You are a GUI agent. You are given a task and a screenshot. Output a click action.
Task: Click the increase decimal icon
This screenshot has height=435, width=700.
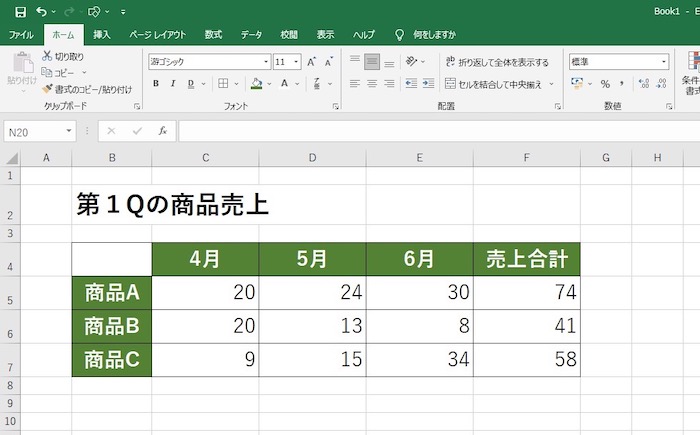coord(644,84)
